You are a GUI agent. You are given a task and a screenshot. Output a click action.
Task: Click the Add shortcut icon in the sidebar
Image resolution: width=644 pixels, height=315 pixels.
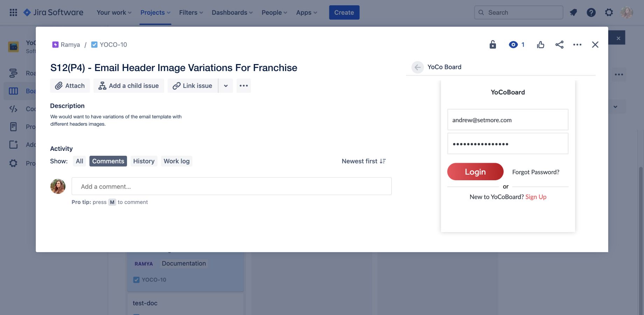13,145
